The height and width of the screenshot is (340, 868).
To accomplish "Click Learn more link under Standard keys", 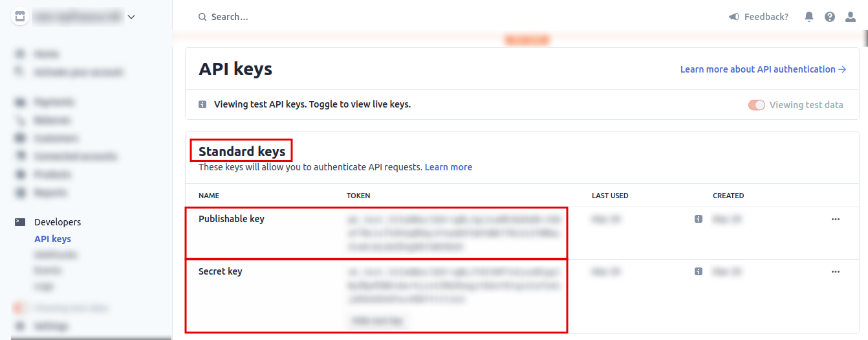I will 448,167.
